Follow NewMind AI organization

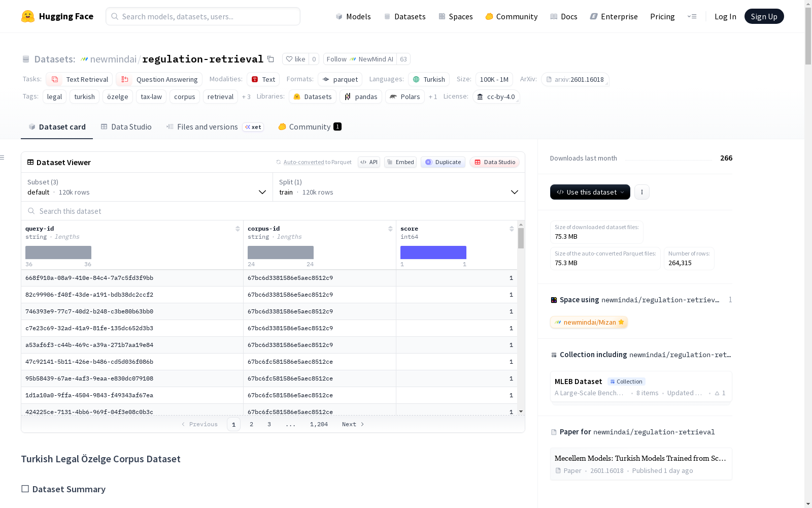pos(360,59)
